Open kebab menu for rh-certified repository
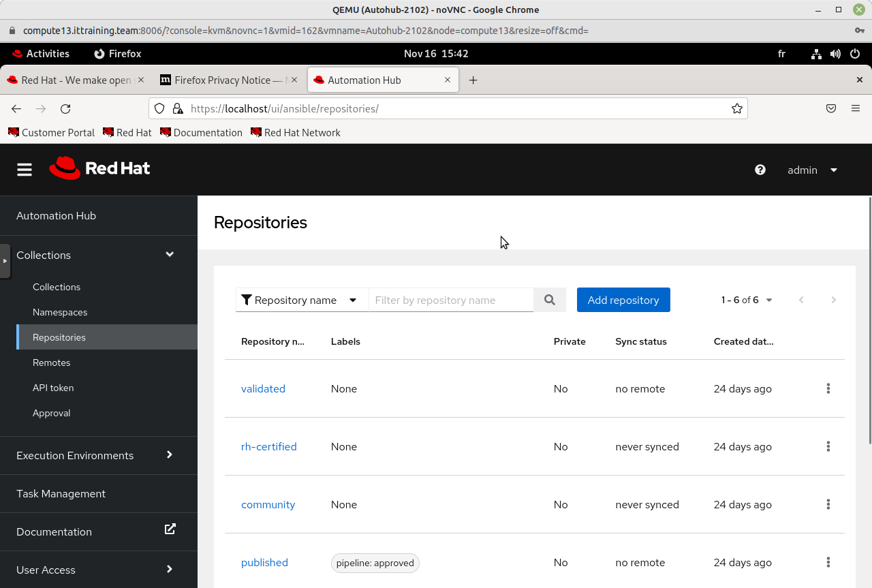The image size is (872, 588). [828, 446]
